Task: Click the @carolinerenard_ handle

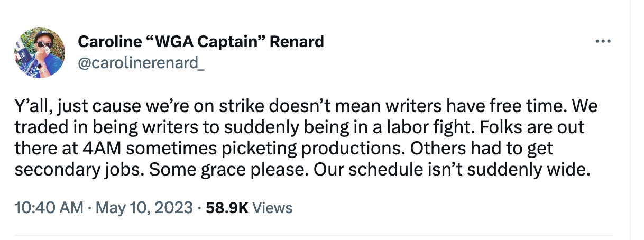Action: (x=141, y=63)
